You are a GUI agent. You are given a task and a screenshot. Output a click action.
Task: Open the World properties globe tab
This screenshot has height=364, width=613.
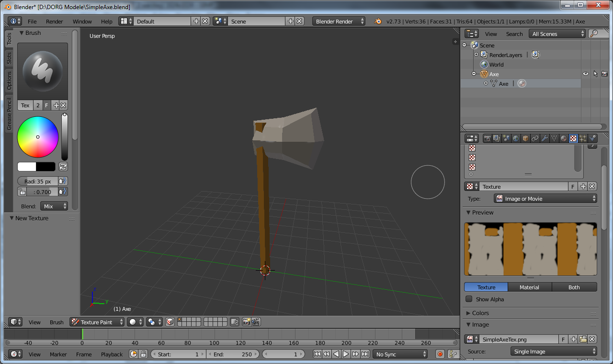(516, 138)
